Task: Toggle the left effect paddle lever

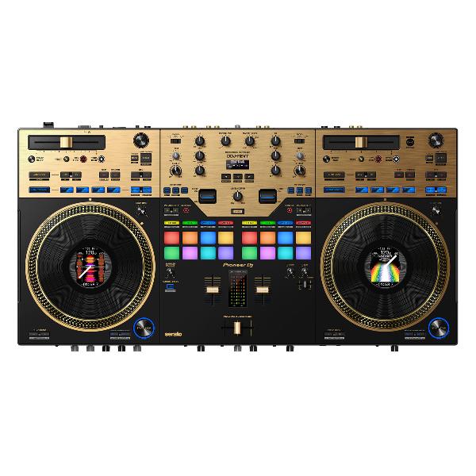Action: tap(208, 197)
